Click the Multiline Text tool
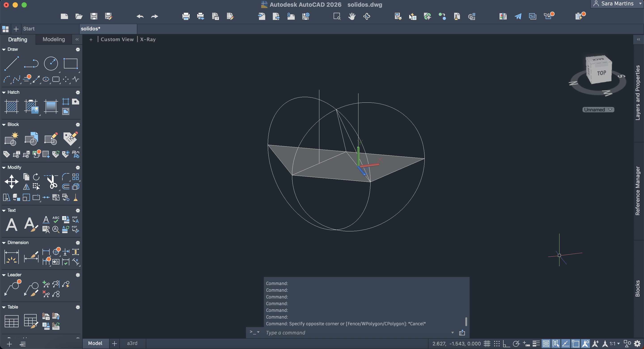This screenshot has width=644, height=349. (11, 224)
